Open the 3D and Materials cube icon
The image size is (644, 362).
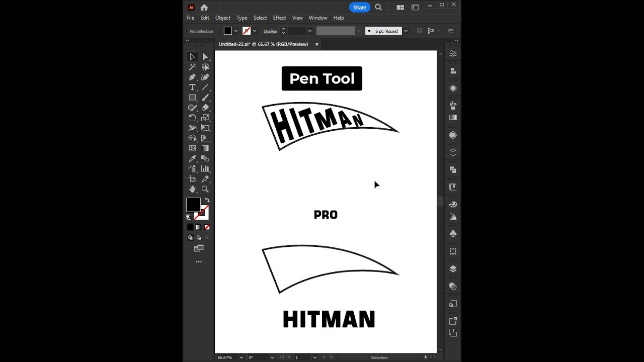453,152
